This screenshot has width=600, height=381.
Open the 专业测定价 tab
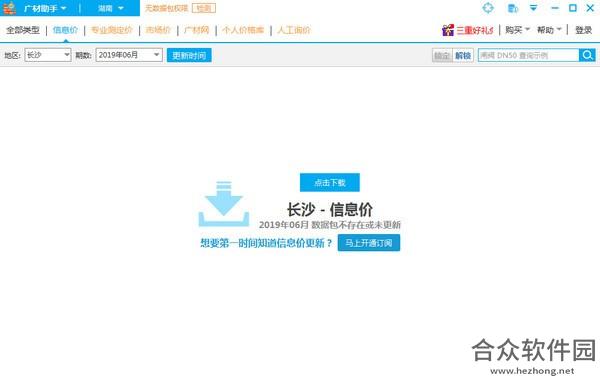(112, 30)
